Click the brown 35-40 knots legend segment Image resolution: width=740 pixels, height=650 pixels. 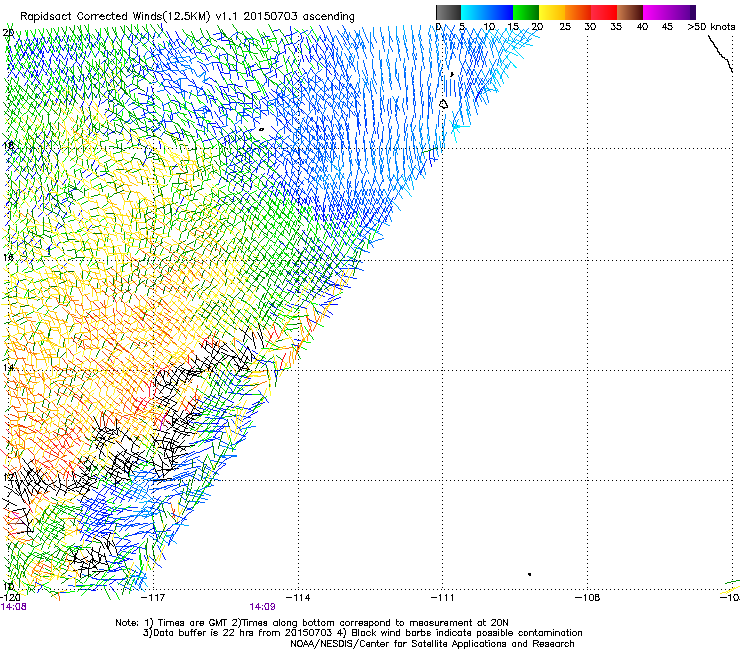pos(630,12)
